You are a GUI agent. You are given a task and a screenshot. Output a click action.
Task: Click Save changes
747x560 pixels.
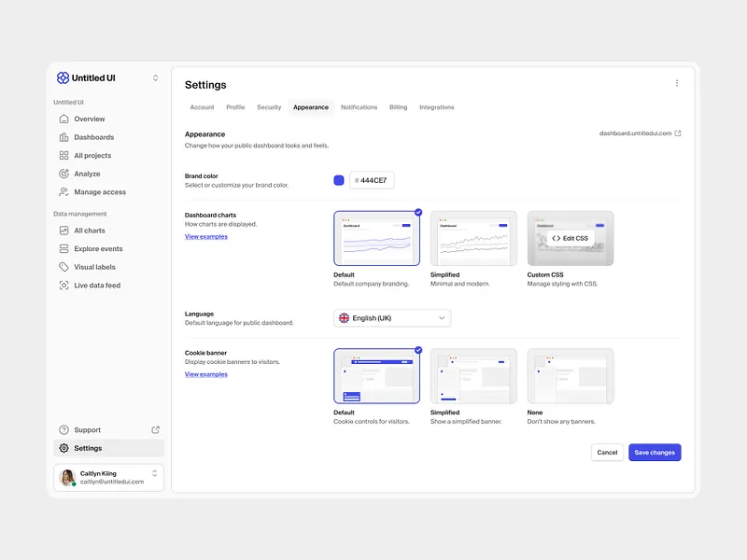coord(654,452)
